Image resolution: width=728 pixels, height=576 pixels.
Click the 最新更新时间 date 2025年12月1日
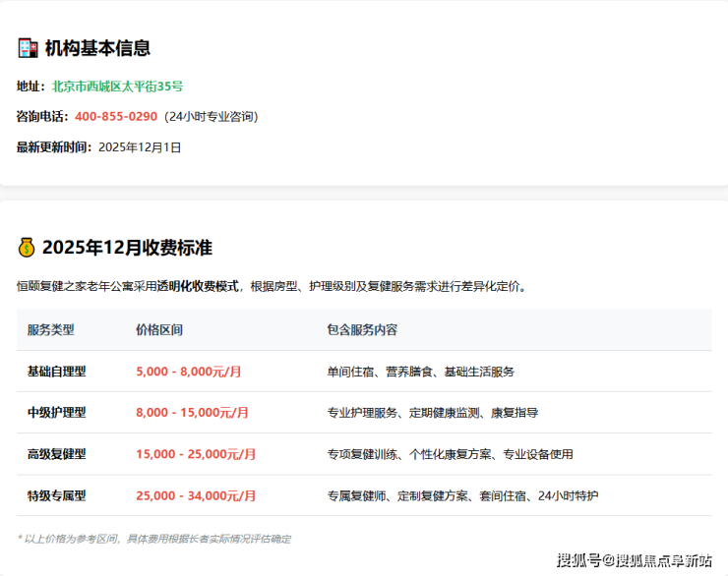click(x=140, y=147)
